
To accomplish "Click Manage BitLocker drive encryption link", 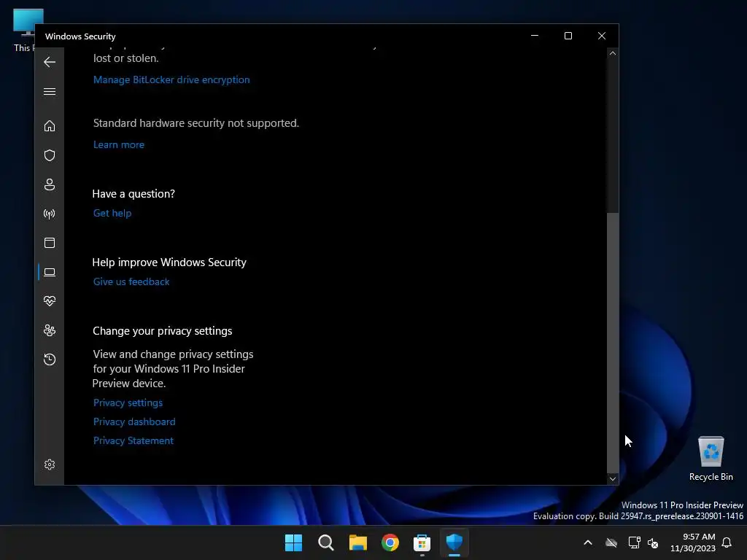I will (171, 79).
